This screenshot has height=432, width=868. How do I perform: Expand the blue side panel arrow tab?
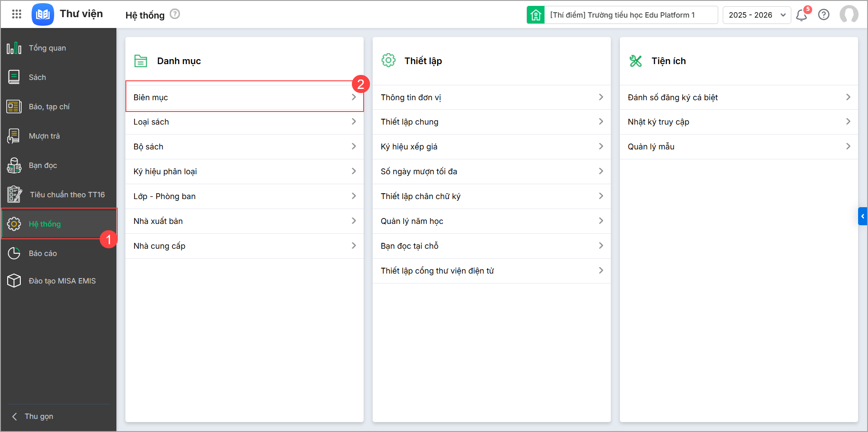pos(862,216)
